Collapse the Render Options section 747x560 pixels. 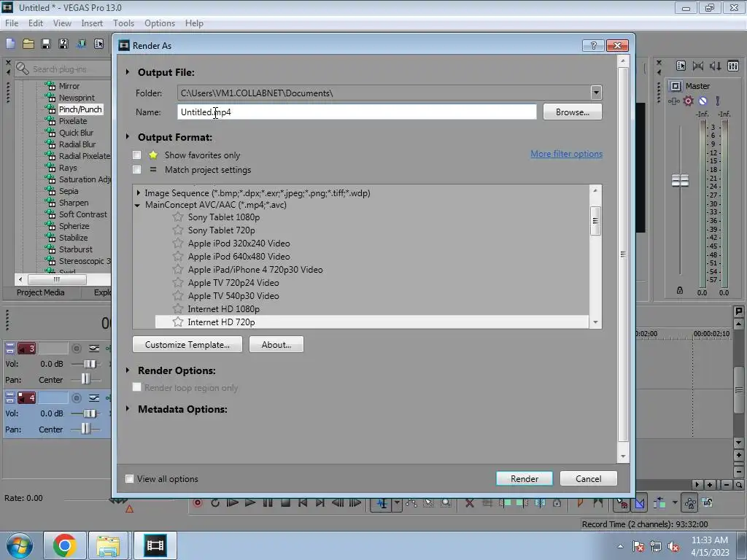coord(128,370)
